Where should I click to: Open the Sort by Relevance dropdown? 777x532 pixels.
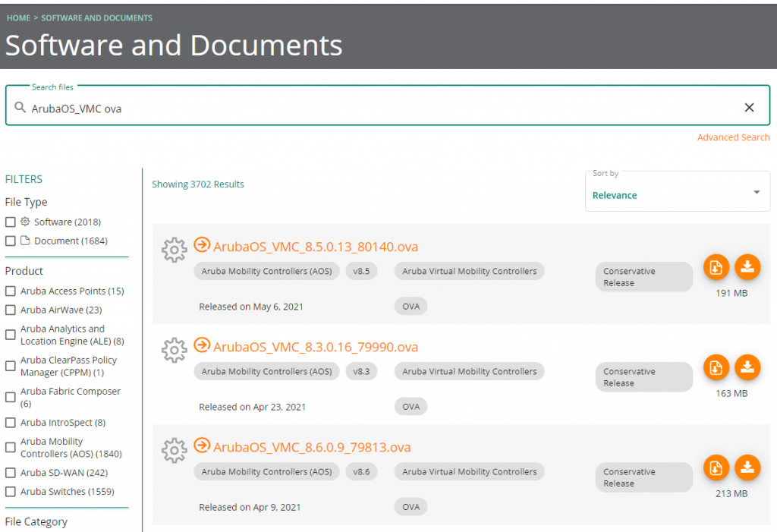click(x=677, y=192)
